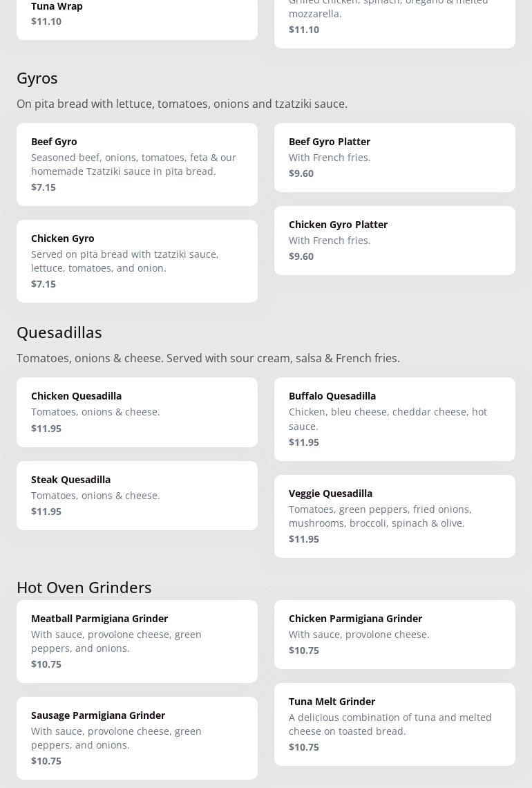
Task: Click the Hot Oven Grinders heading
Action: click(x=84, y=587)
